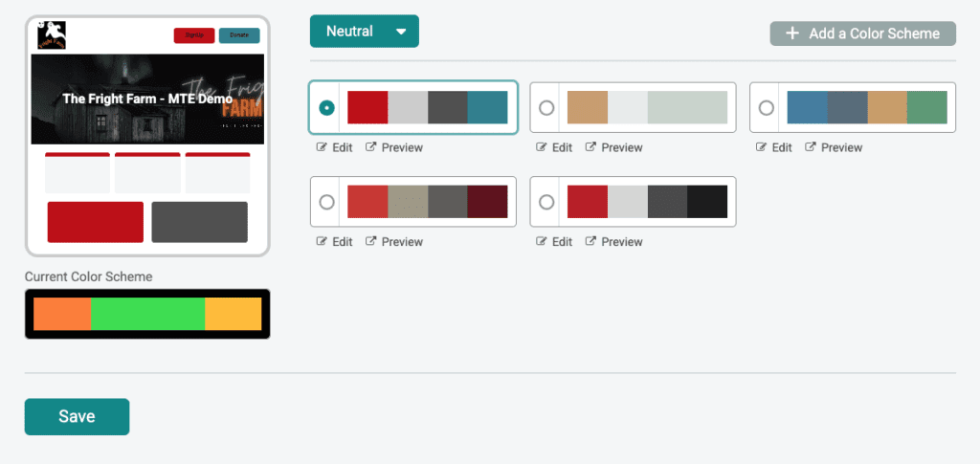Click the edit icon under the blue-tan-green scheme
The height and width of the screenshot is (464, 980).
click(762, 147)
